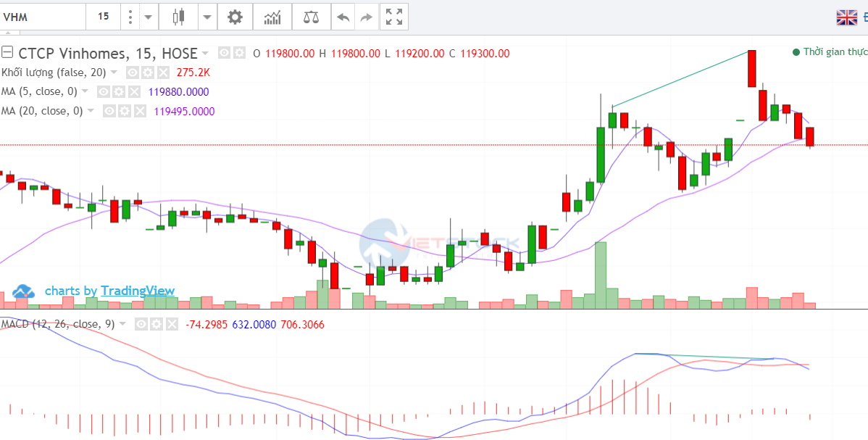Click the TradingView cloud logo
The height and width of the screenshot is (440, 868).
pyautogui.click(x=25, y=291)
